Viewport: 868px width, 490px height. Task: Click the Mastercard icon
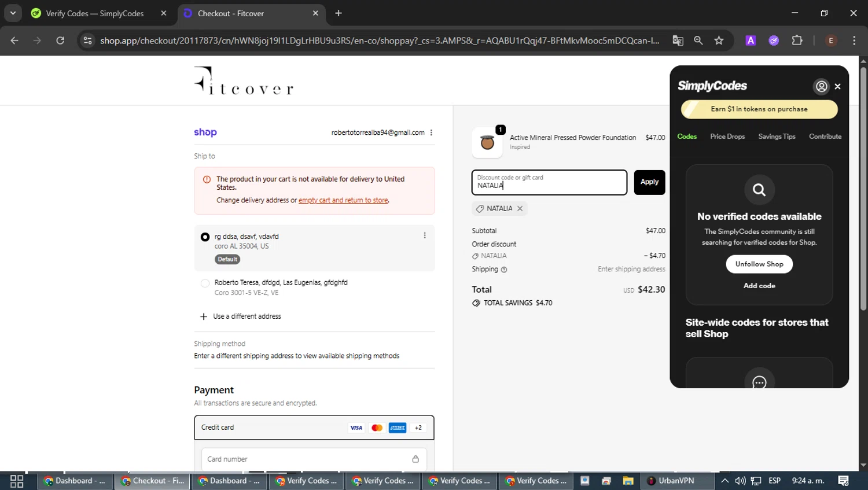click(x=377, y=428)
